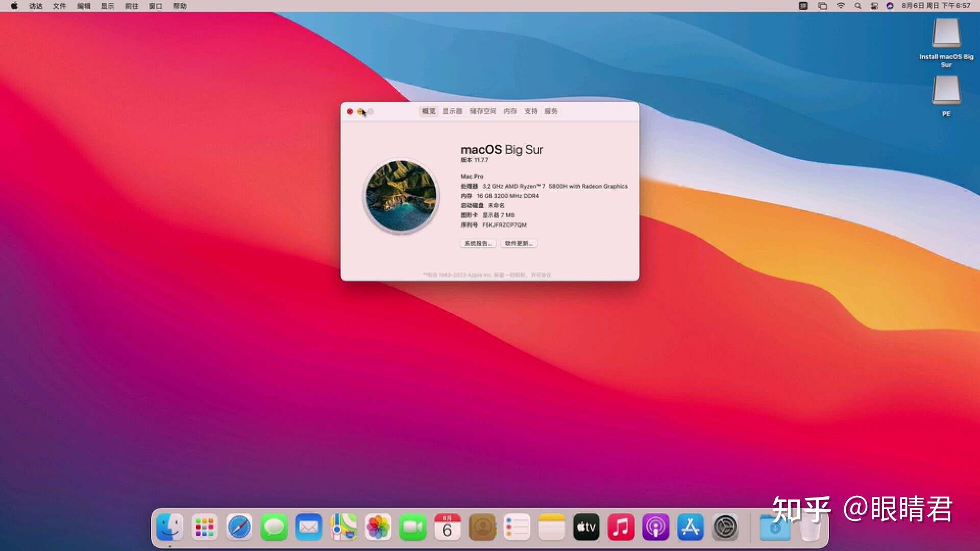Click the 软件更新 button
980x551 pixels.
[x=518, y=243]
